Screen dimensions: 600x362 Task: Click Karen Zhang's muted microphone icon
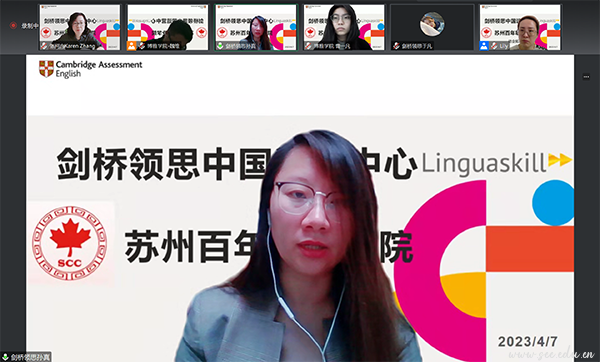(x=44, y=46)
